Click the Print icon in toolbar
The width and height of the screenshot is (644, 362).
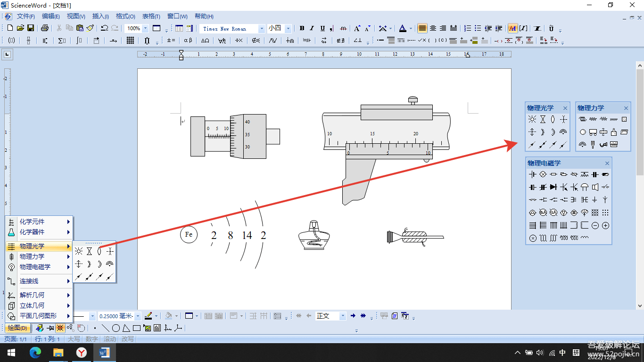pyautogui.click(x=45, y=28)
